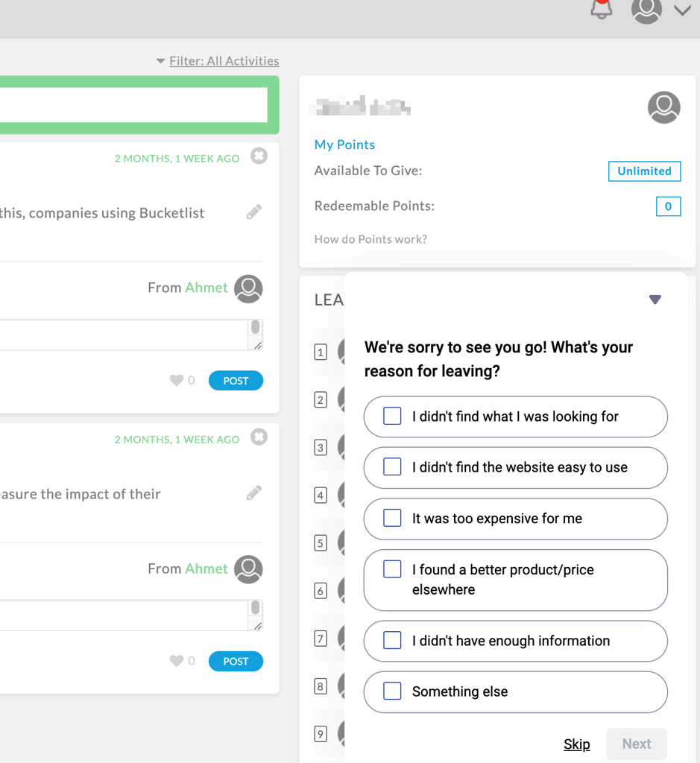Open the notifications bell icon

point(602,9)
